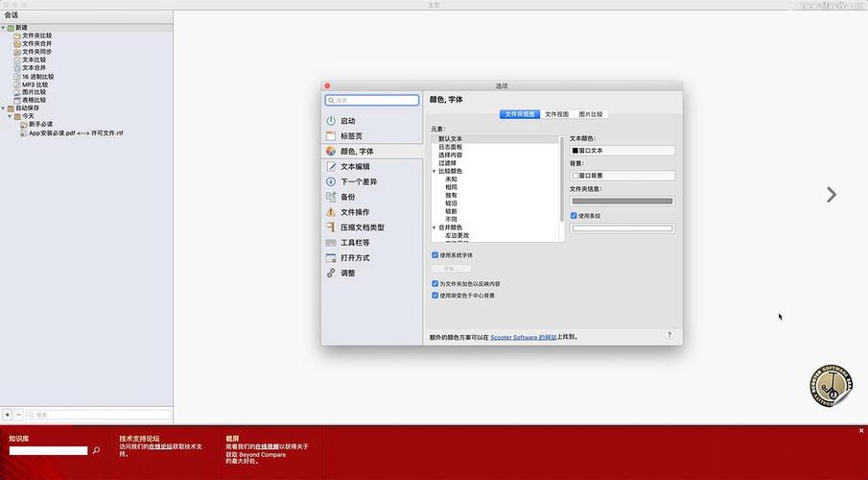The height and width of the screenshot is (480, 868).
Task: Collapse the 合并颜色 group in elements list
Action: [434, 228]
